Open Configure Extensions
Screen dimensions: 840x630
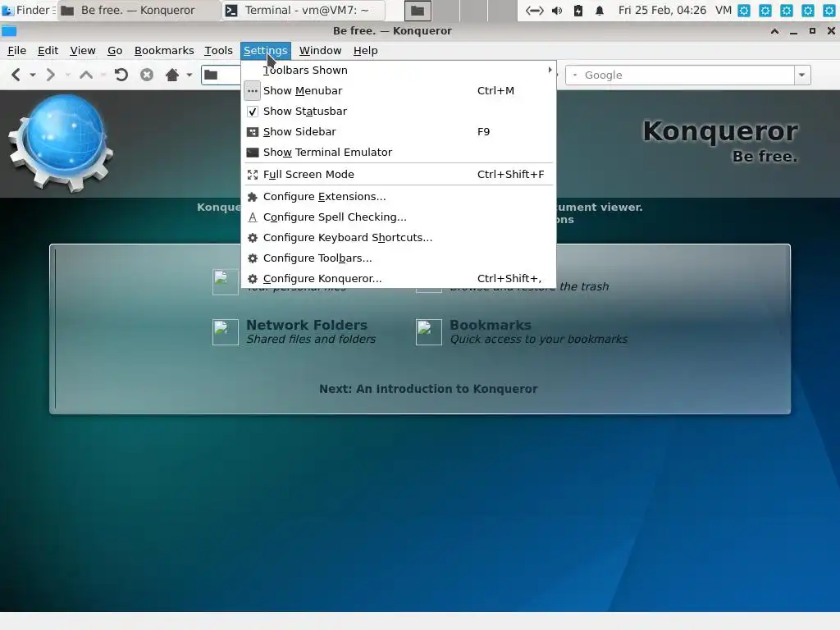click(x=399, y=197)
